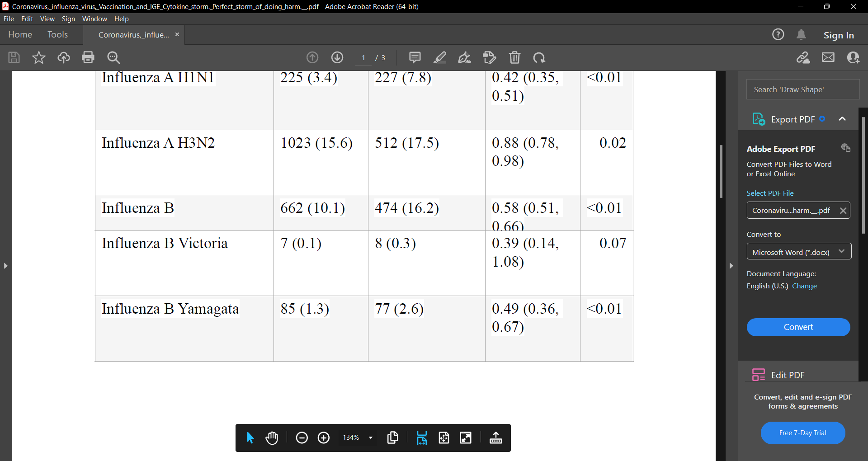Viewport: 868px width, 461px height.
Task: Collapse the Export PDF panel chevron
Action: [x=842, y=119]
